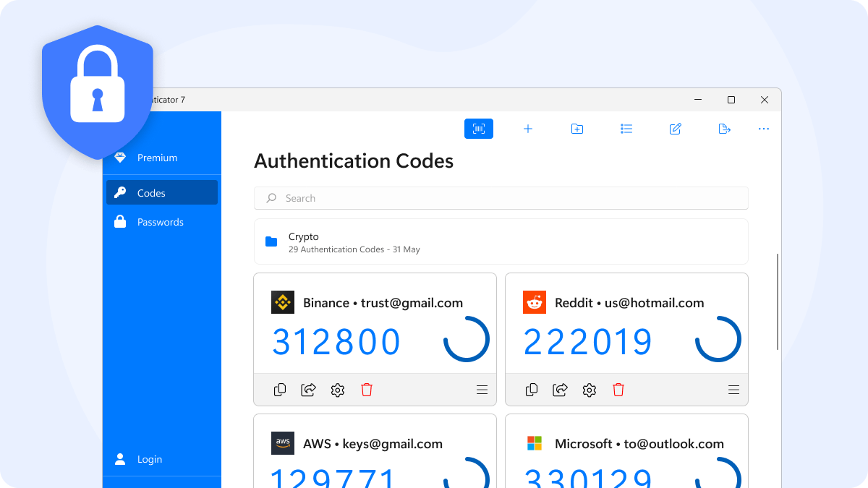Click the Reddit logo icon

(535, 302)
